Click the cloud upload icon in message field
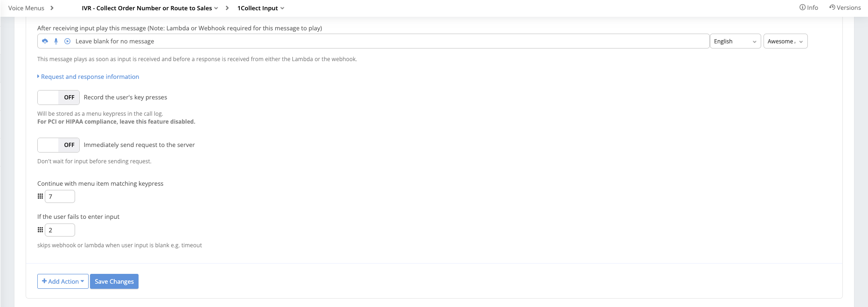The image size is (868, 307). point(45,41)
